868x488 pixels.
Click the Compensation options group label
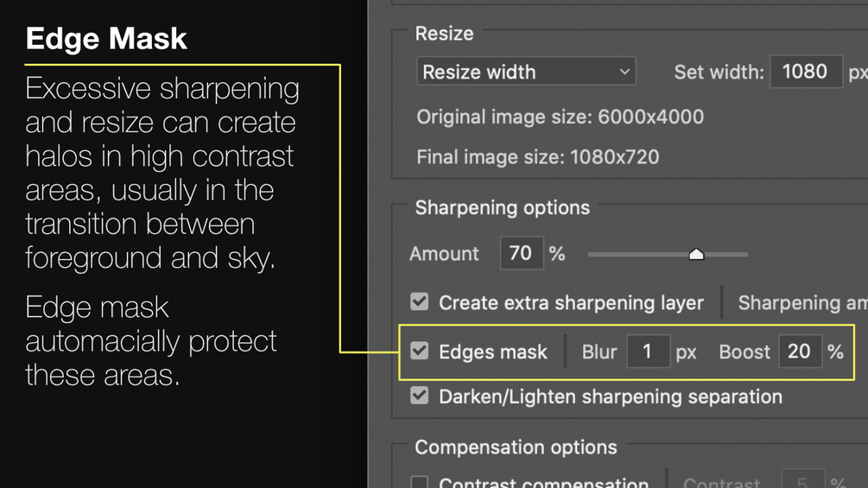point(516,447)
